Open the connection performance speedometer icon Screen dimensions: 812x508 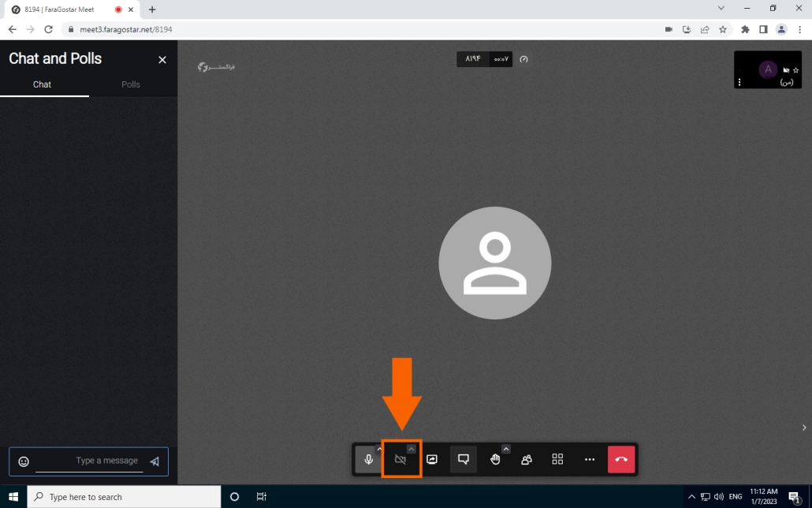coord(523,59)
